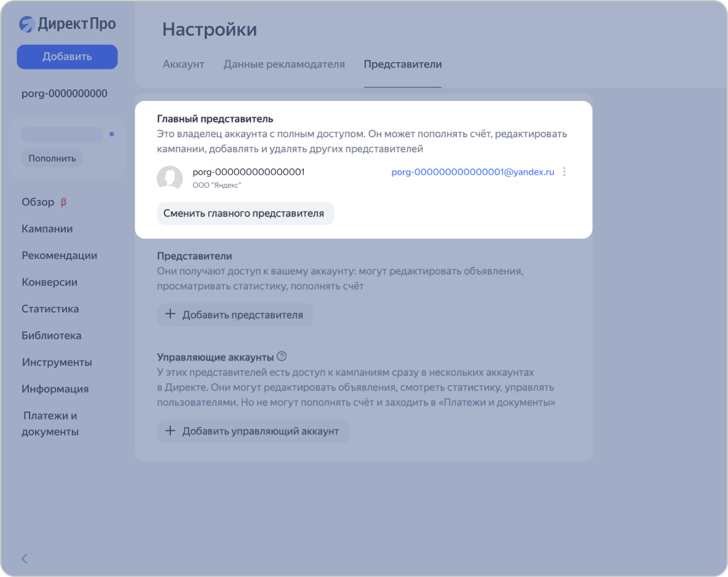Click the Пополнить button in the sidebar

point(52,158)
